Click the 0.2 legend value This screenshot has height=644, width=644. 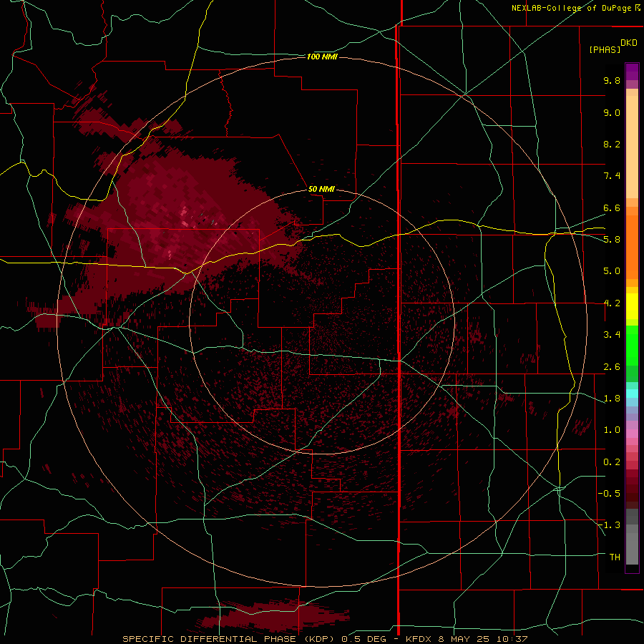[x=612, y=462]
